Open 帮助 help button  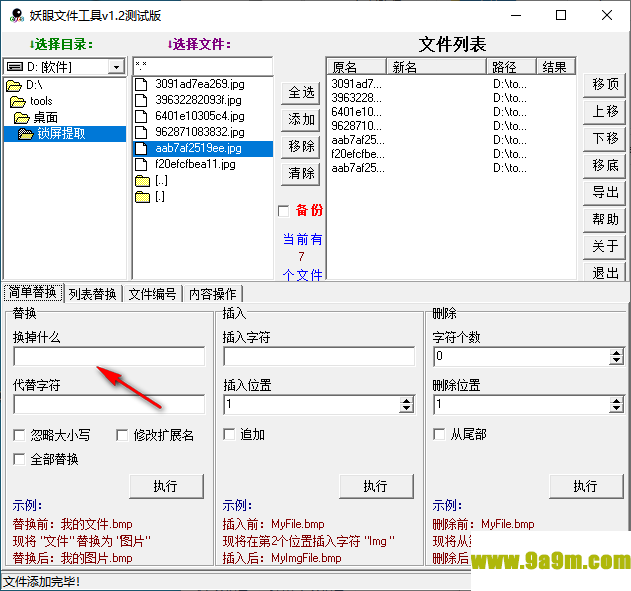point(604,219)
